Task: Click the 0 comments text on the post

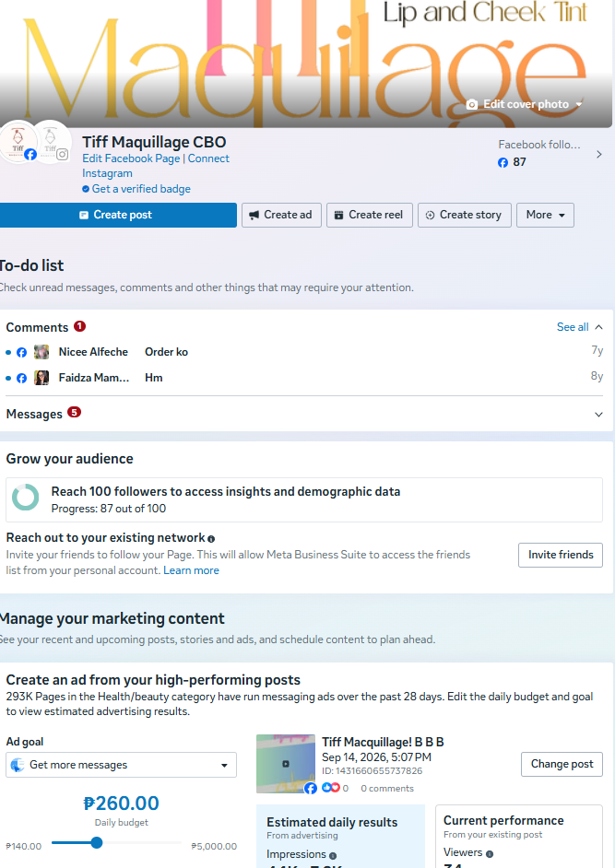Action: click(x=387, y=788)
